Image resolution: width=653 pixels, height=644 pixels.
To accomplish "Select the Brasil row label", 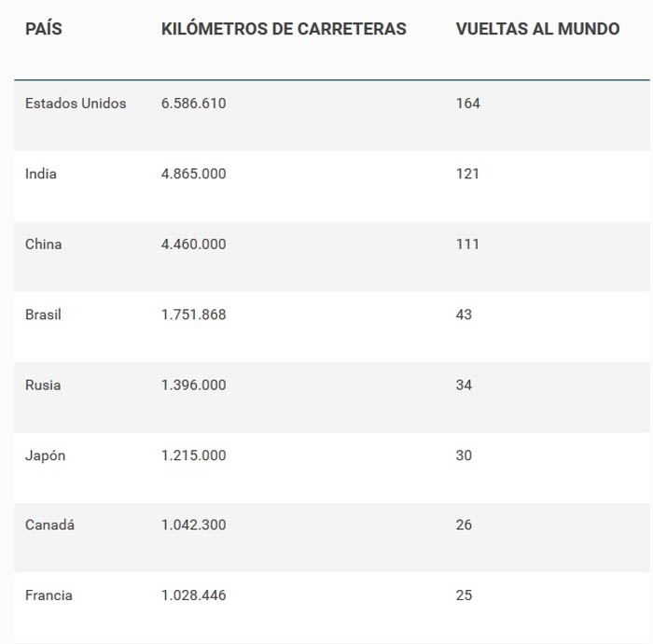I will tap(43, 315).
